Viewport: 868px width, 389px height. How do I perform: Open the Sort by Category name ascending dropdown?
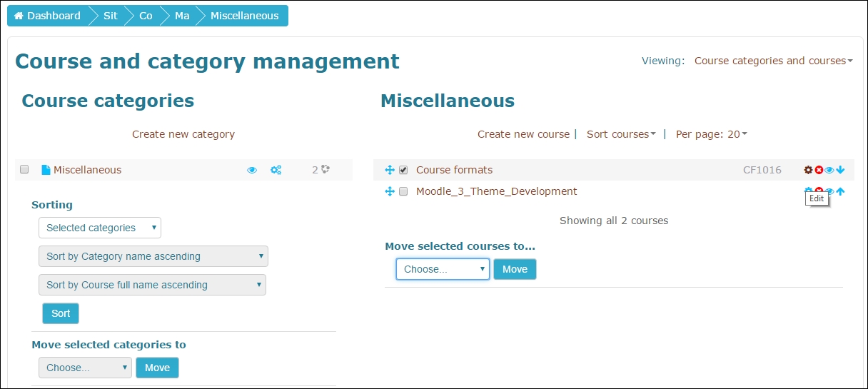click(x=153, y=256)
